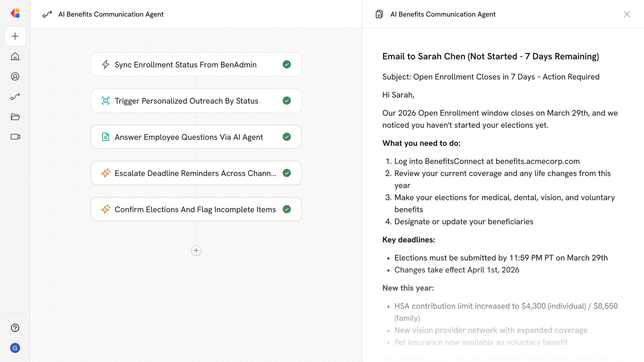Open the Home icon in sidebar
The width and height of the screenshot is (644, 362).
pyautogui.click(x=15, y=56)
